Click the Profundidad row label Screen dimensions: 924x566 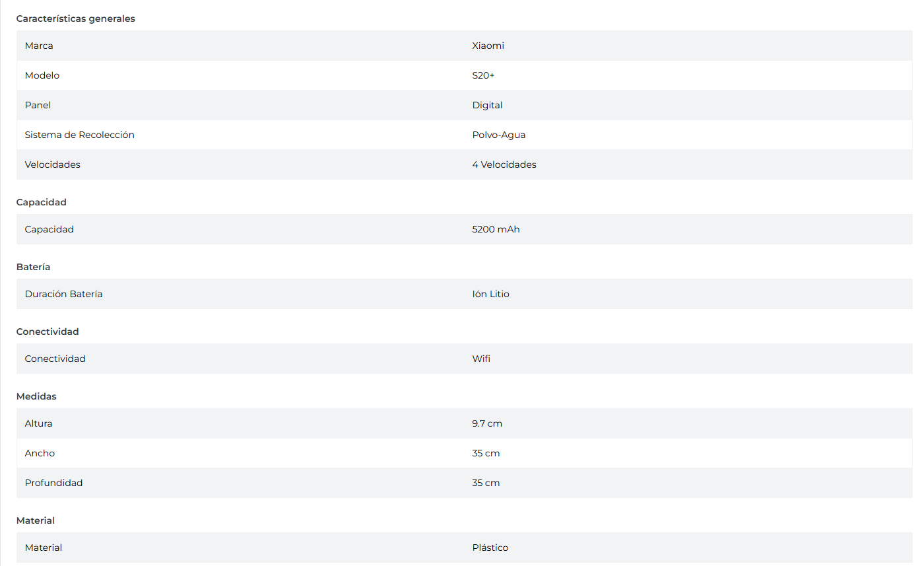(x=53, y=483)
